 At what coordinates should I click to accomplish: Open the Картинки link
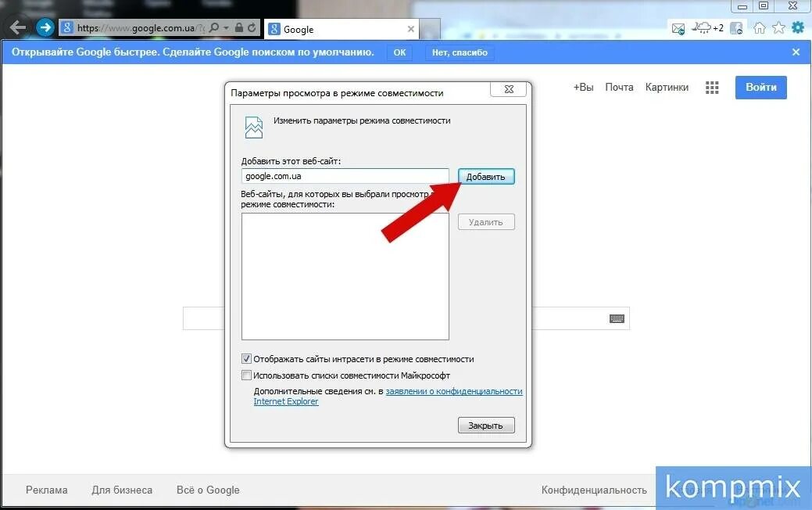click(x=667, y=87)
